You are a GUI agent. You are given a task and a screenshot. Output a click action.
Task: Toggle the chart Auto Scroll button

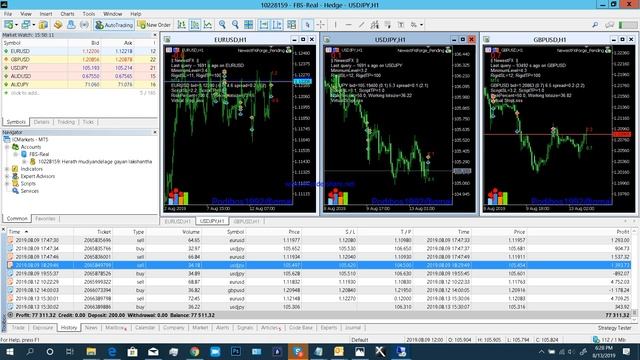264,25
